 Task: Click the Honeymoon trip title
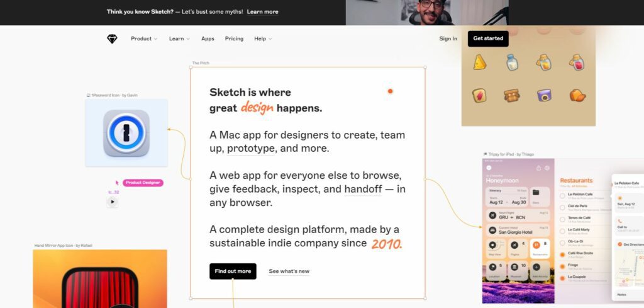click(x=502, y=181)
